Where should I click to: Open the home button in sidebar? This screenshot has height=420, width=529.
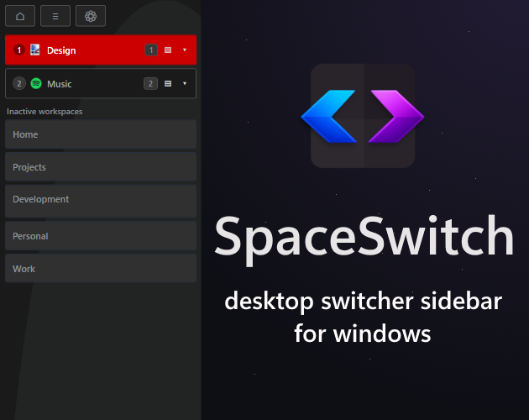20,16
